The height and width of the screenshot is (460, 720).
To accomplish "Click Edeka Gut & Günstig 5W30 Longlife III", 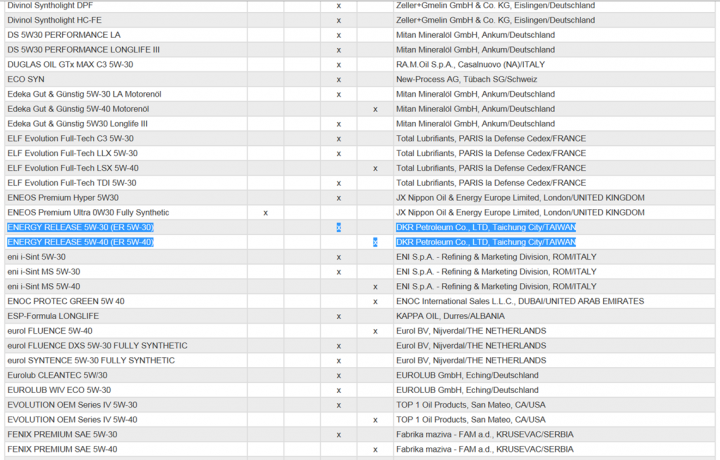I will click(78, 123).
